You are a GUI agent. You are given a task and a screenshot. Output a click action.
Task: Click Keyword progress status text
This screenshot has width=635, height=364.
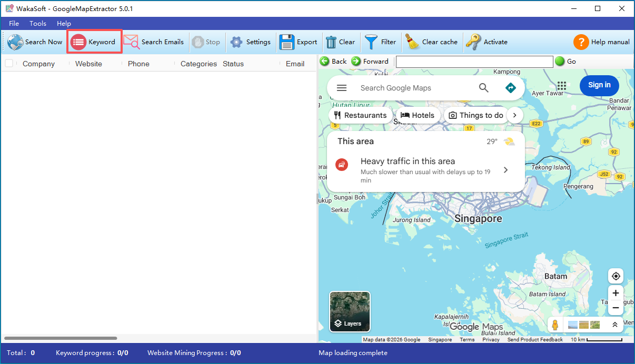(92, 353)
